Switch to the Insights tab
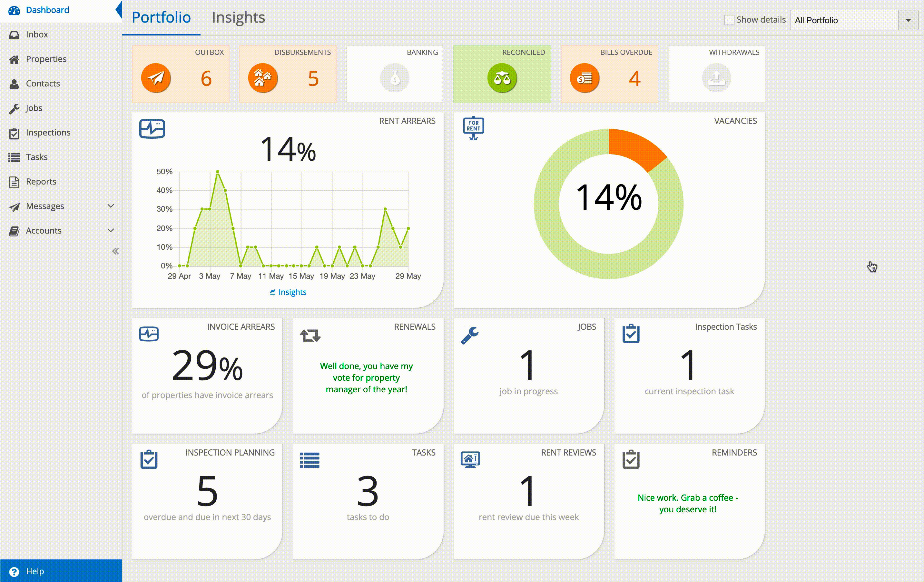 pyautogui.click(x=238, y=17)
